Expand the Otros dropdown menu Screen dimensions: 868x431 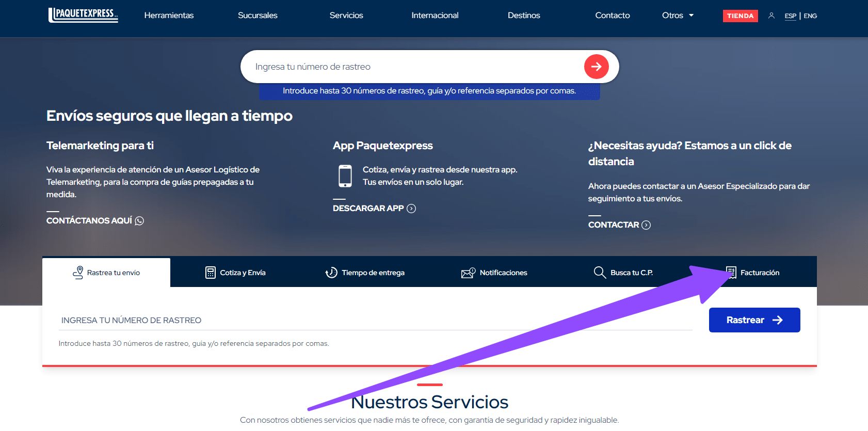pyautogui.click(x=678, y=15)
